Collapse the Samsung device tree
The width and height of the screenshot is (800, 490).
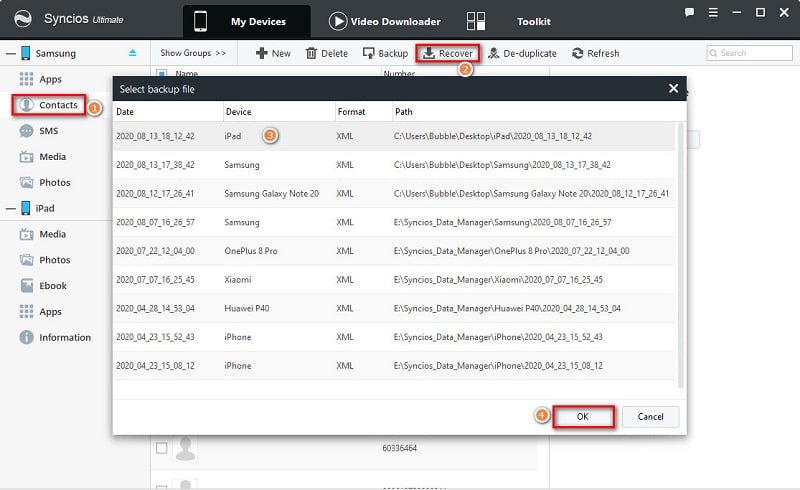pos(10,53)
